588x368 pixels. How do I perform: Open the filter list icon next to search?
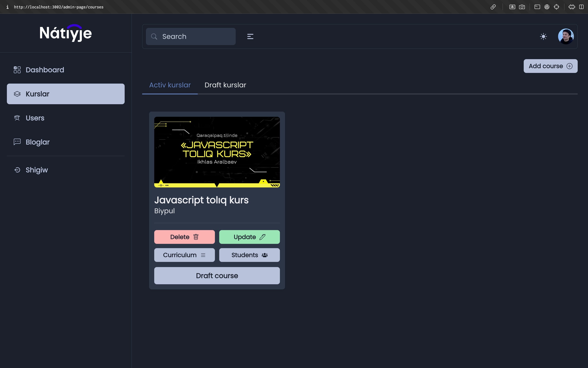(250, 36)
